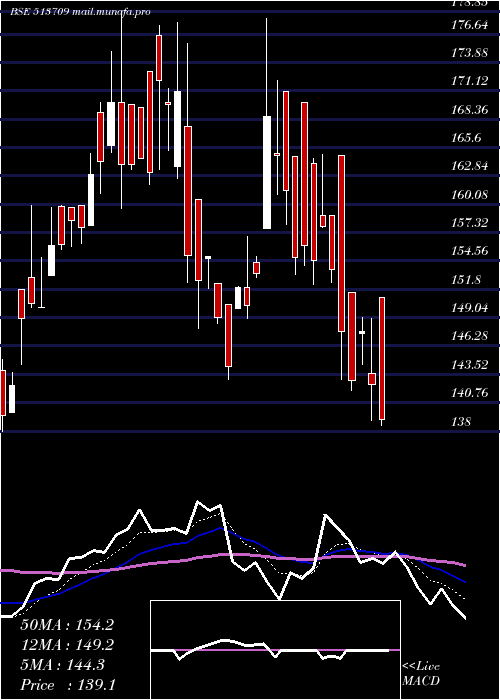500x700 pixels.
Task: Click the 146.28 price axis label
Action: [x=469, y=336]
